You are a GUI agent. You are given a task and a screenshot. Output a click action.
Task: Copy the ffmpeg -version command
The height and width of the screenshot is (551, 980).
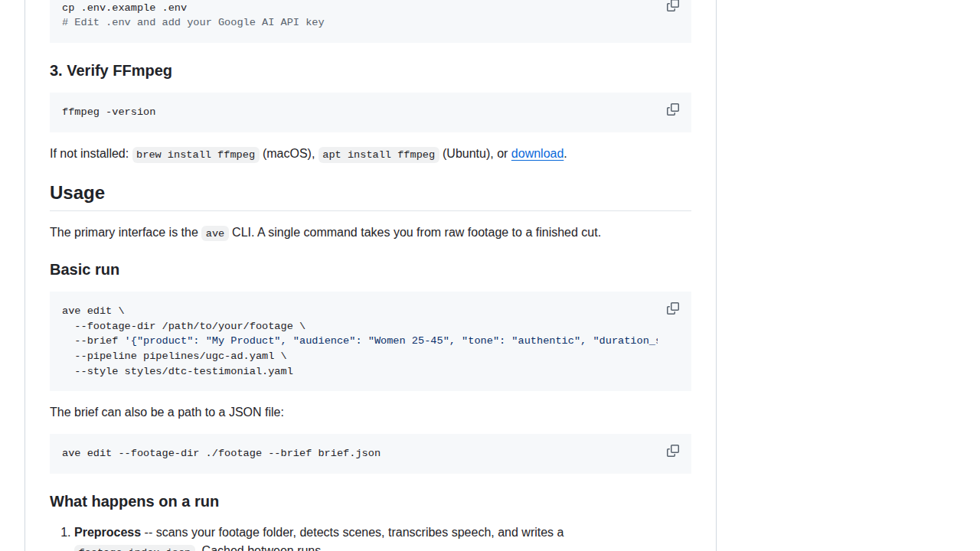672,110
